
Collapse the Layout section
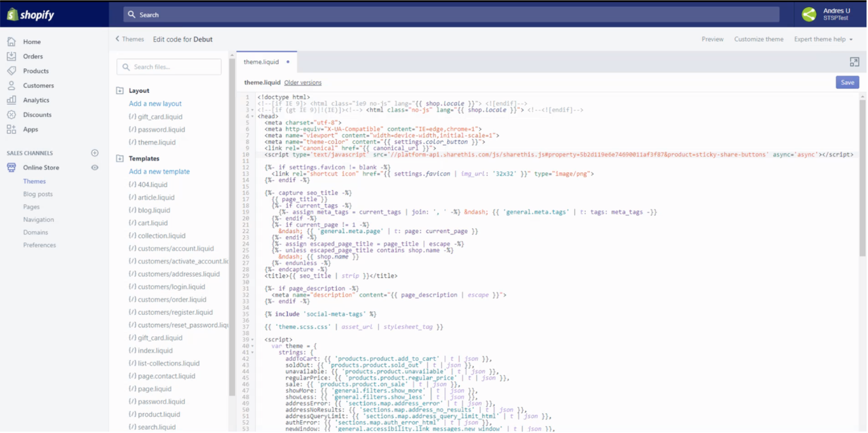point(120,91)
